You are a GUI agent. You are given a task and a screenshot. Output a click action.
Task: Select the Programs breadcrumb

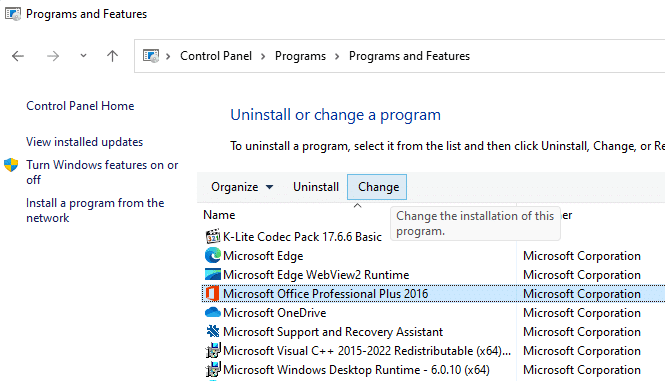pyautogui.click(x=300, y=56)
